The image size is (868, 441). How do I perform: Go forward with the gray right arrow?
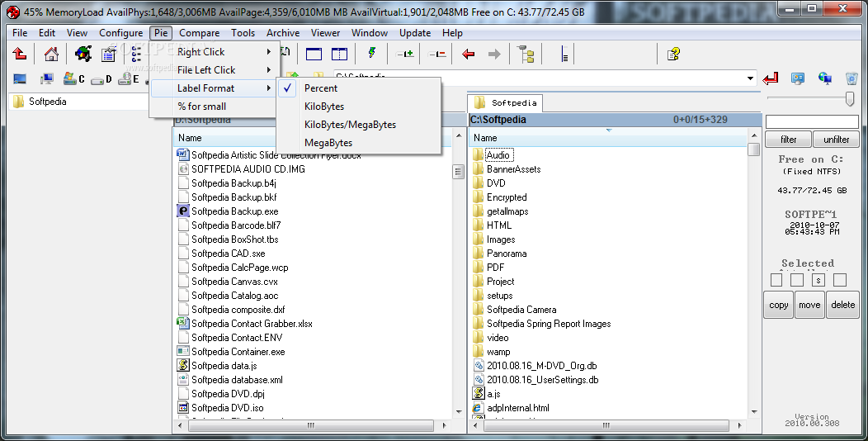click(x=494, y=54)
